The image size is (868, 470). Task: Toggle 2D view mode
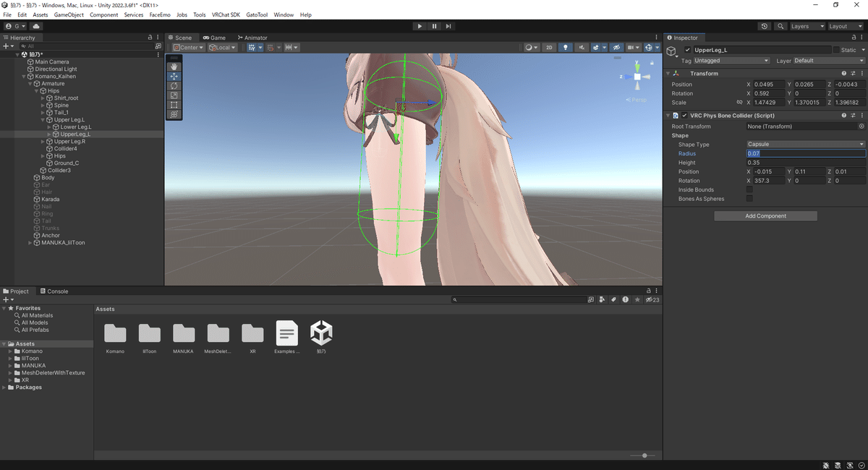(549, 48)
